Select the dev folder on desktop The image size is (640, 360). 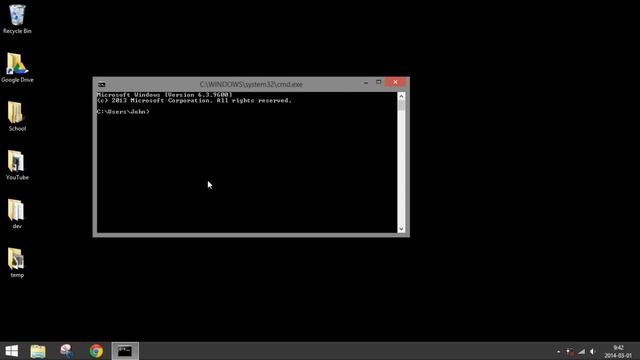pyautogui.click(x=17, y=214)
